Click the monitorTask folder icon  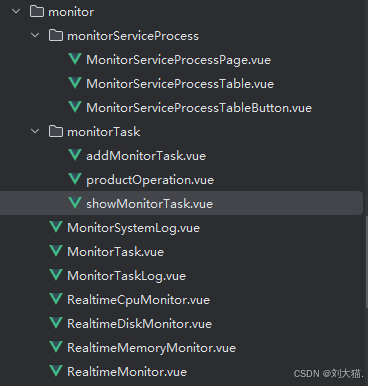[56, 132]
